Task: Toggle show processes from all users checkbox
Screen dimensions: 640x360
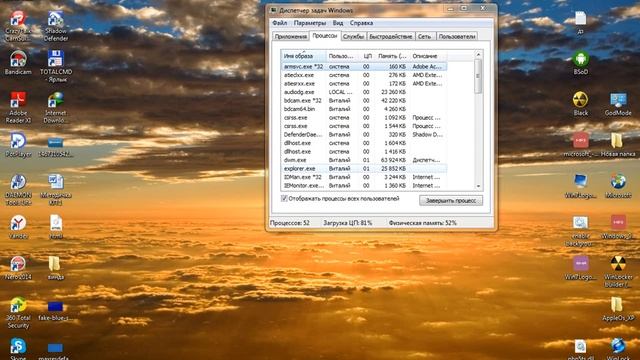Action: pyautogui.click(x=284, y=199)
